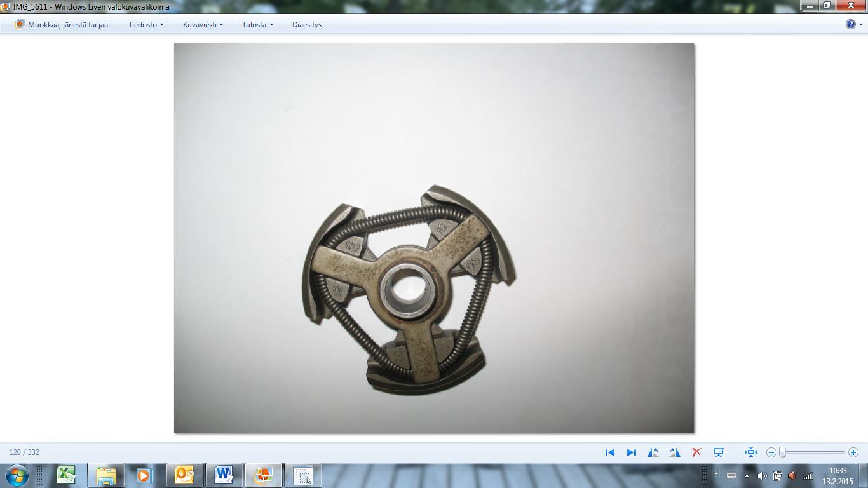Click the power plug battery icon

pyautogui.click(x=776, y=475)
